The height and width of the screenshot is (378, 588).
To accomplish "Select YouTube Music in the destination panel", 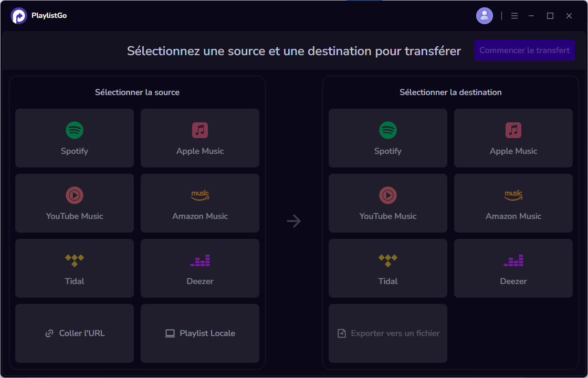I will click(387, 203).
